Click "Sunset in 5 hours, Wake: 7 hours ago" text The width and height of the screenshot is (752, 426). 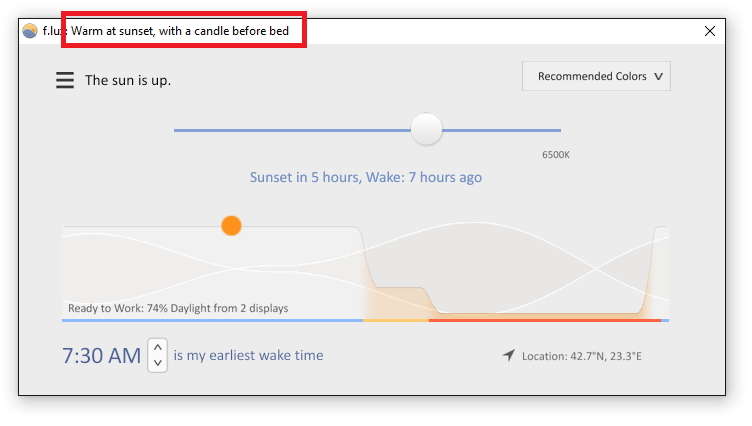[x=366, y=178]
